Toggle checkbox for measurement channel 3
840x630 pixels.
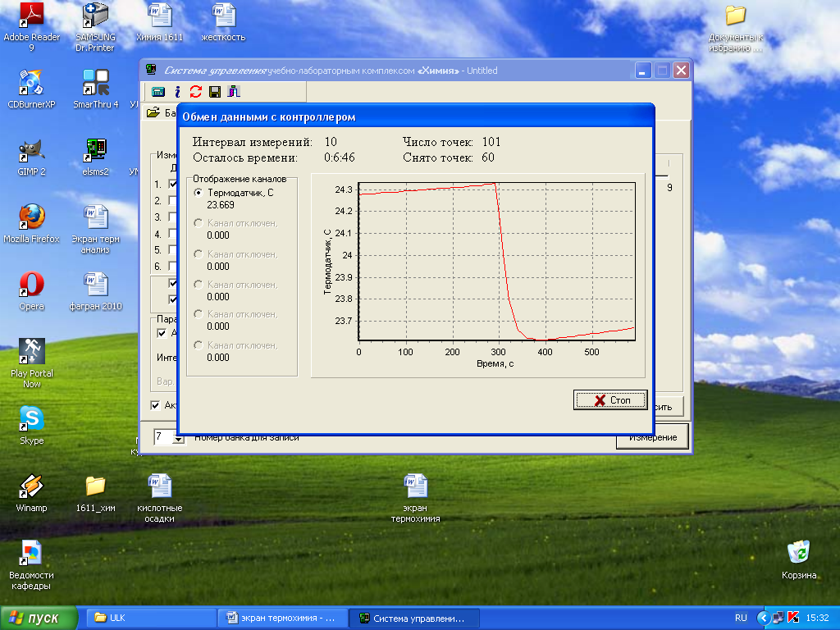click(x=172, y=217)
